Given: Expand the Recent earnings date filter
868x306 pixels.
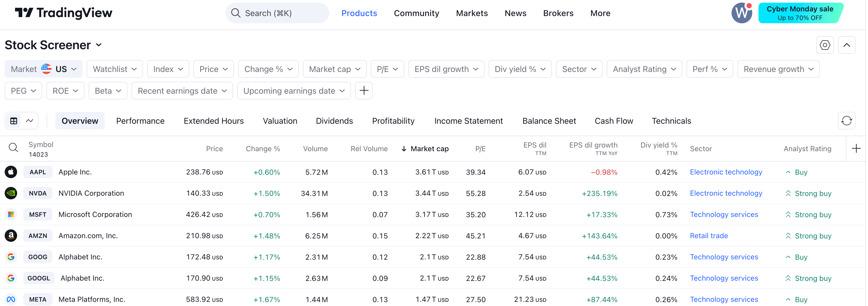Looking at the screenshot, I should tap(182, 91).
